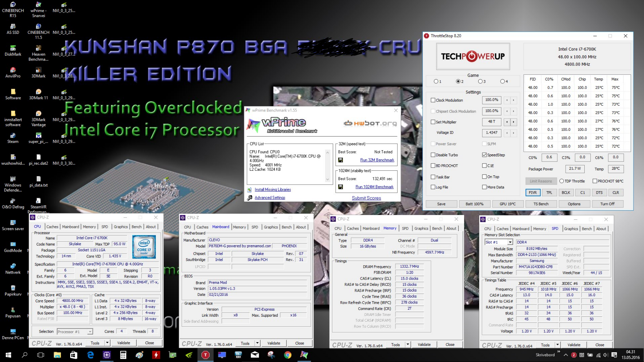Expand Tools dropdown arrow in Mainboard window
The image size is (644, 362).
pos(257,343)
